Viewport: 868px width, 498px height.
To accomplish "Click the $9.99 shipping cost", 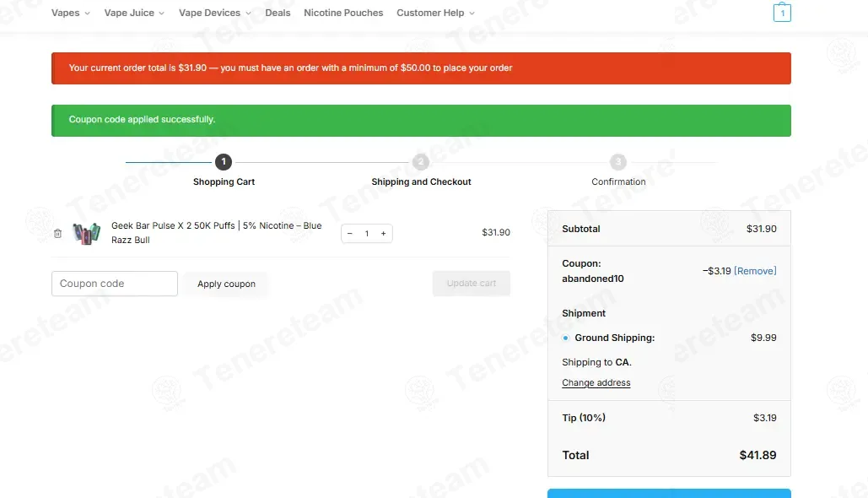I will click(763, 338).
